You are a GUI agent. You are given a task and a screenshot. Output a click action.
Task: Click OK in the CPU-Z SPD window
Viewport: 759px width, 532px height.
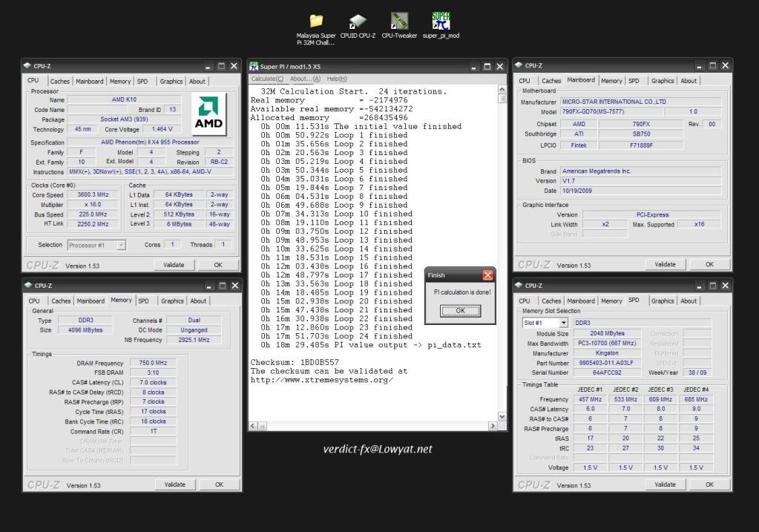tap(709, 484)
